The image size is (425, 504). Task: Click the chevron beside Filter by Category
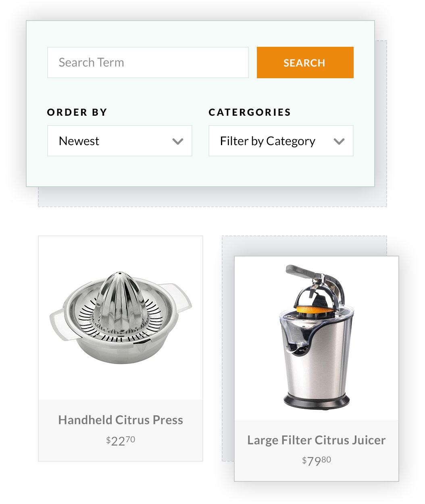339,141
